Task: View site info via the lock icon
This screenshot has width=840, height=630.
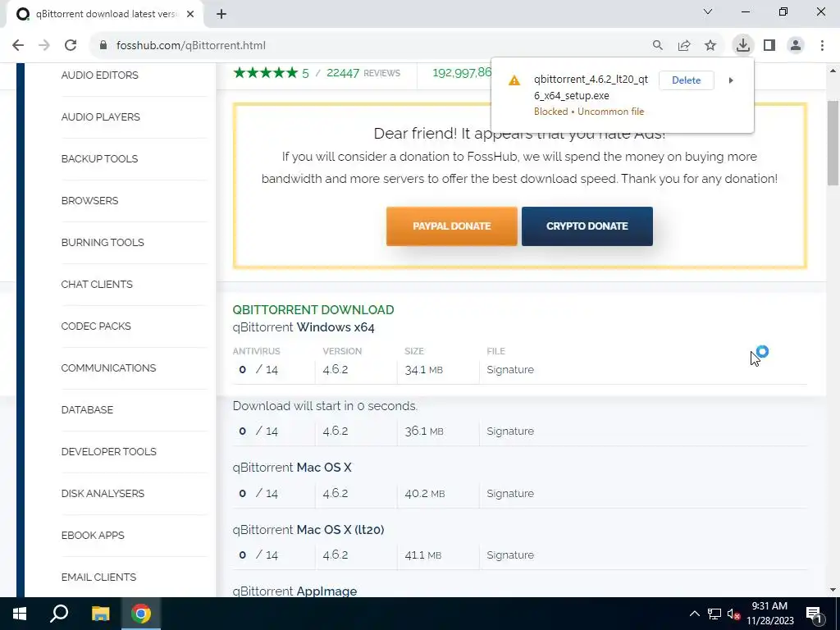Action: point(103,46)
